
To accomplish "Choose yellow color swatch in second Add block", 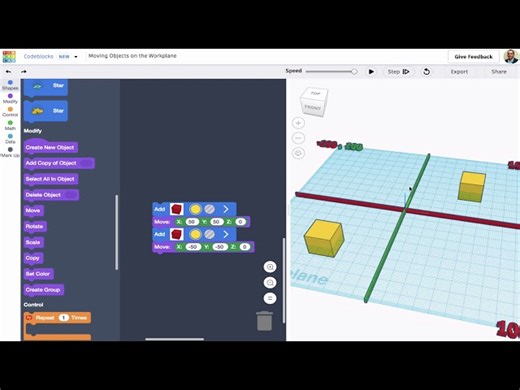I will (x=195, y=234).
